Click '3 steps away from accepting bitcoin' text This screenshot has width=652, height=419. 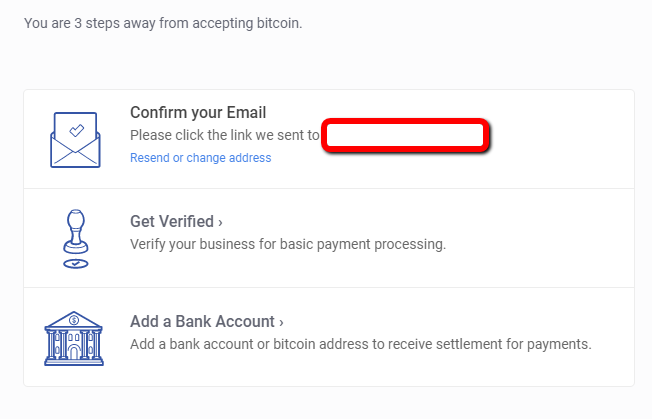pyautogui.click(x=188, y=23)
